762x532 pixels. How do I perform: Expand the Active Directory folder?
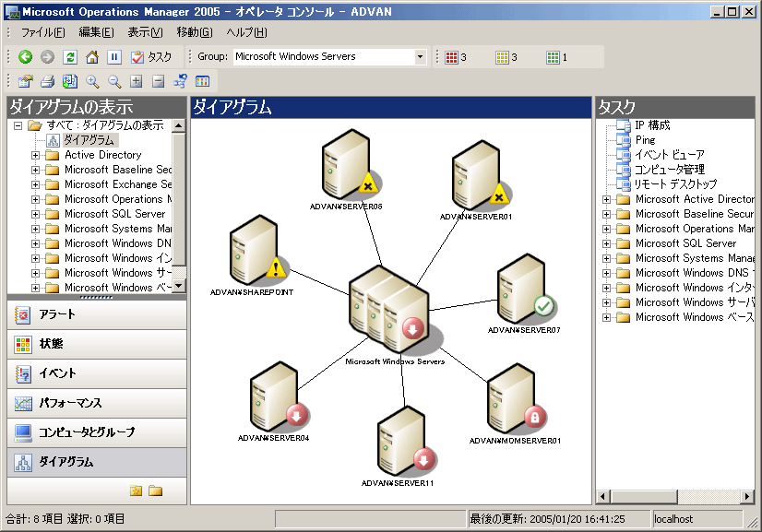click(35, 156)
